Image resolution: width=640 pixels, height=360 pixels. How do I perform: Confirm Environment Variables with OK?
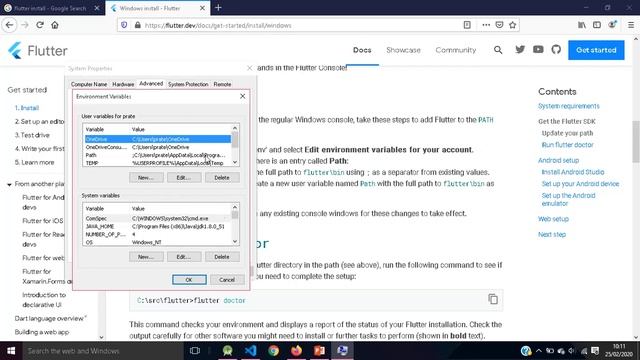[x=189, y=280]
